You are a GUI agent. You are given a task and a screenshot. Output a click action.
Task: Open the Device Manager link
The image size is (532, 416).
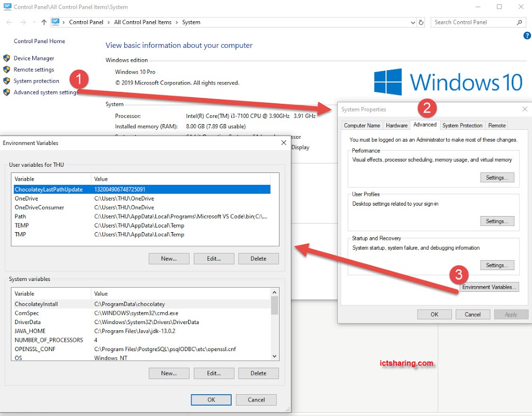34,58
